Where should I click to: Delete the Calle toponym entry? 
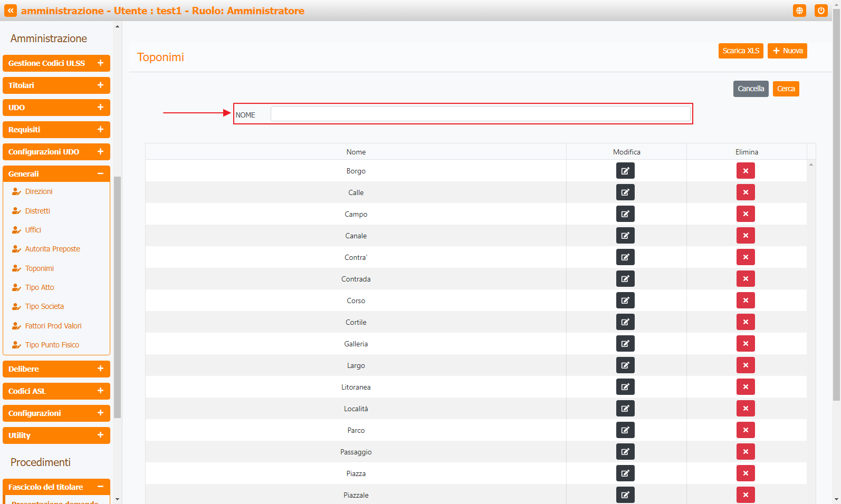coord(746,192)
